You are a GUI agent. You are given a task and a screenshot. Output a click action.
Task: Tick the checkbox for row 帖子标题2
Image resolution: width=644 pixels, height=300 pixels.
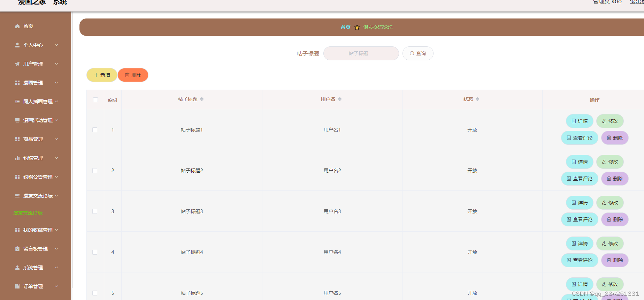pyautogui.click(x=95, y=171)
